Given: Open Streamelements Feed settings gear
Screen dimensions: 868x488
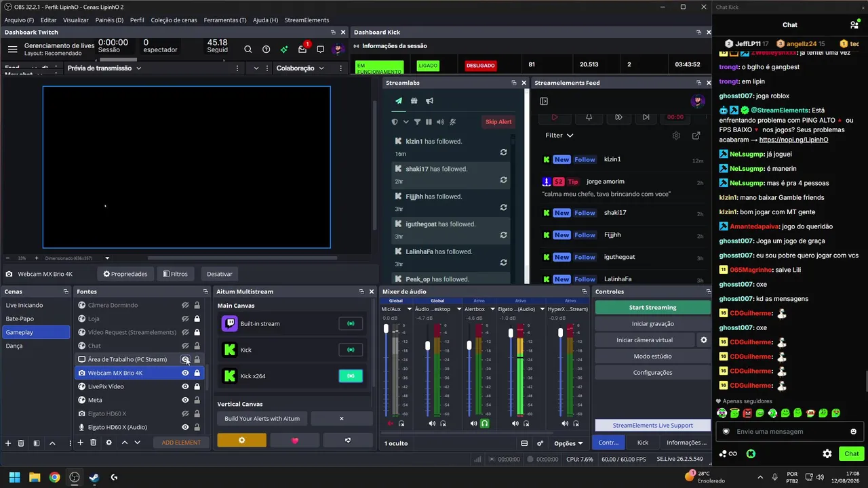Looking at the screenshot, I should (676, 136).
